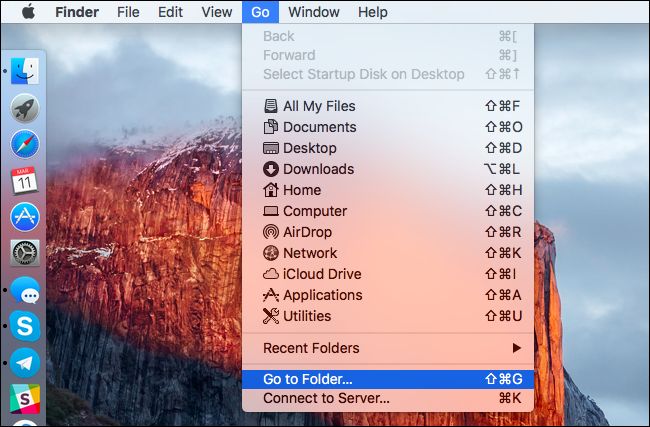
Task: Open Safari compass icon in Dock
Action: click(x=25, y=144)
